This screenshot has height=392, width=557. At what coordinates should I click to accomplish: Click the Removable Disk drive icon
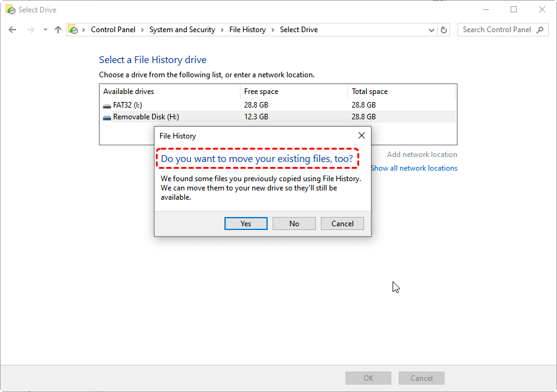coord(106,117)
